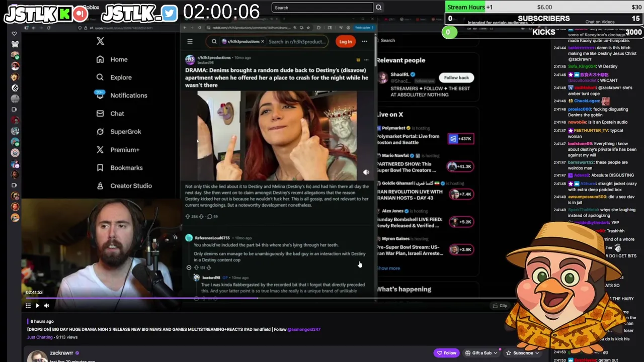The height and width of the screenshot is (362, 644).
Task: Follow zackrawrr with the Follow button
Action: [x=446, y=353]
